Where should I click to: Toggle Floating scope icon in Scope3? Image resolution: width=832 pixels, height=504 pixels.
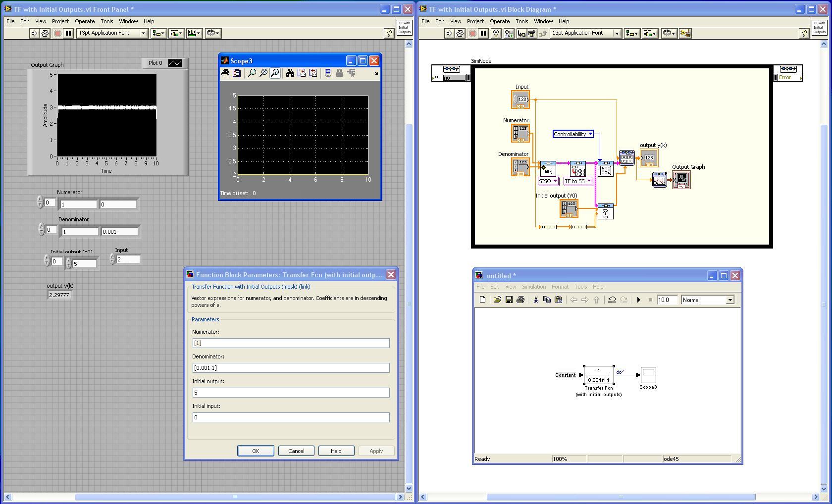tap(328, 73)
